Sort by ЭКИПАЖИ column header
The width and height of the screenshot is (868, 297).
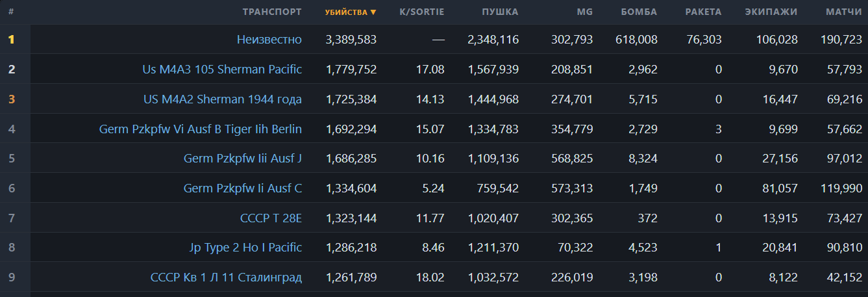[x=771, y=12]
